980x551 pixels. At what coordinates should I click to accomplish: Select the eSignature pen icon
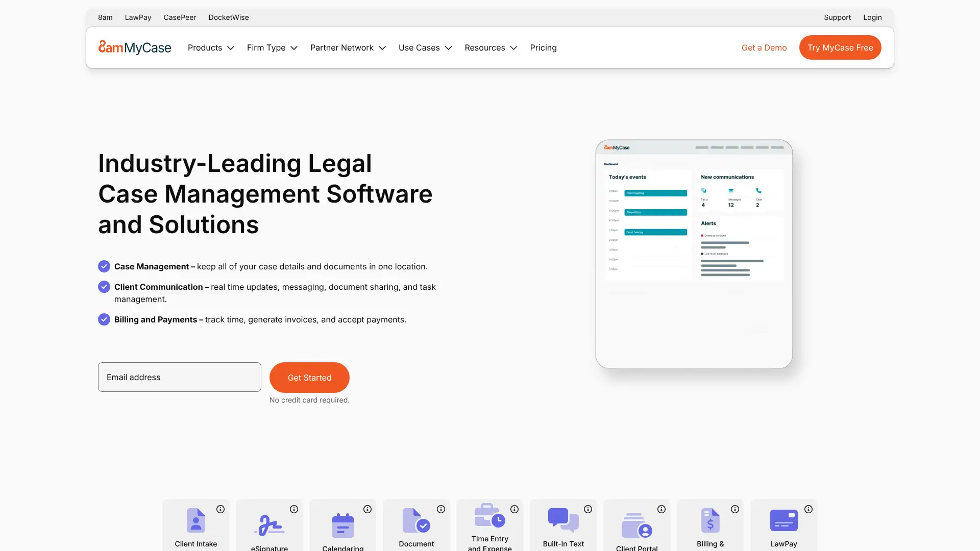[269, 525]
